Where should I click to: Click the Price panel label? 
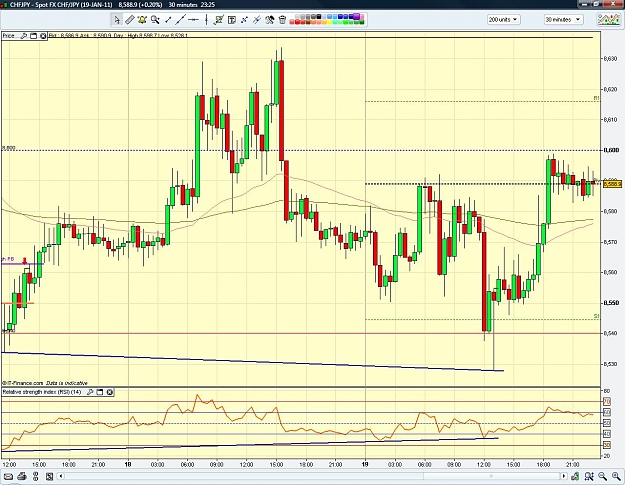pyautogui.click(x=9, y=36)
